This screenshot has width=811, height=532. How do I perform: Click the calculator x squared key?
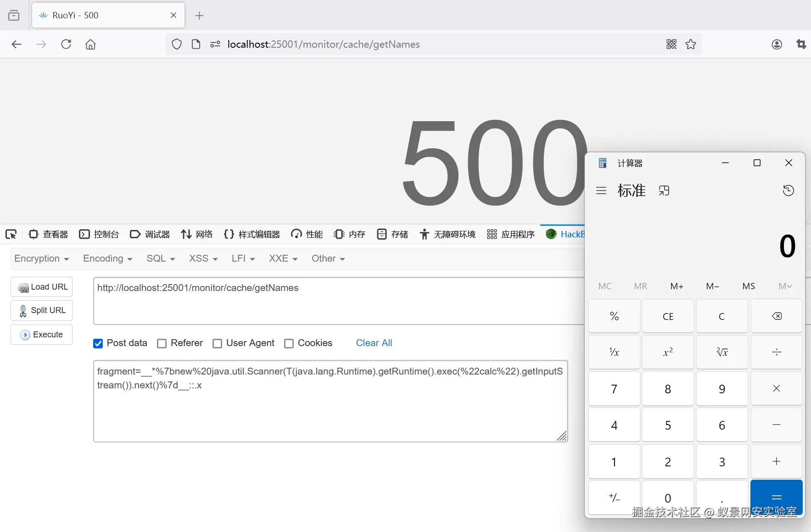(668, 352)
